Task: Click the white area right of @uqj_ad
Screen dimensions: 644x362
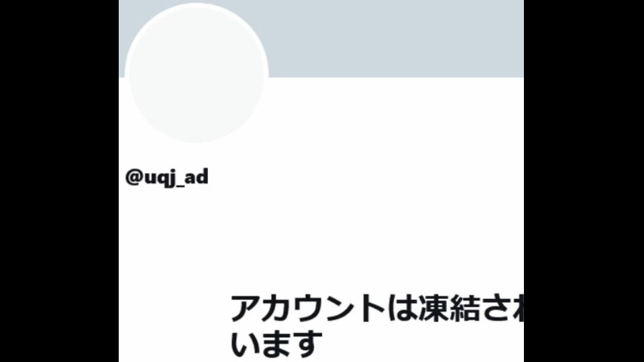Action: (366, 177)
